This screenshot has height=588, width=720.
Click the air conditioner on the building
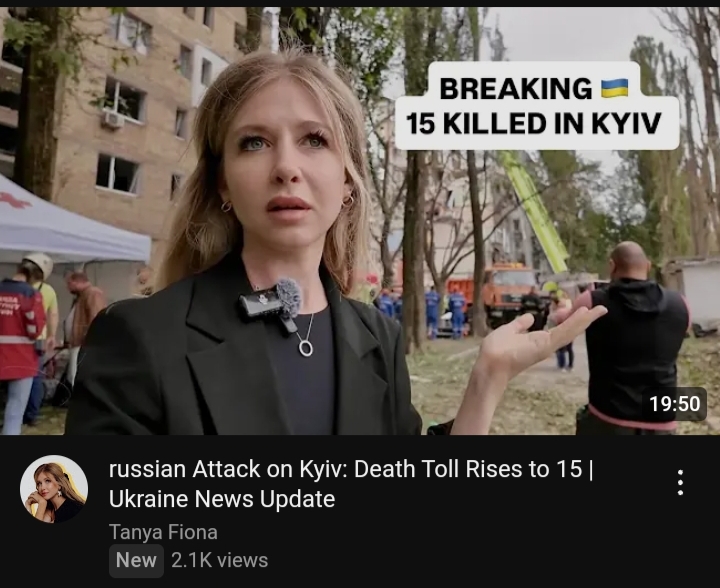[113, 119]
